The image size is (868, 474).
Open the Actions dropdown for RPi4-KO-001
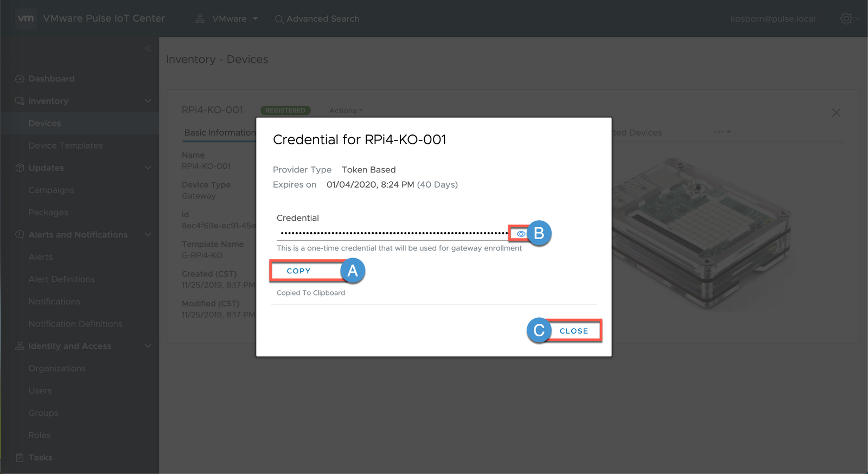(346, 111)
